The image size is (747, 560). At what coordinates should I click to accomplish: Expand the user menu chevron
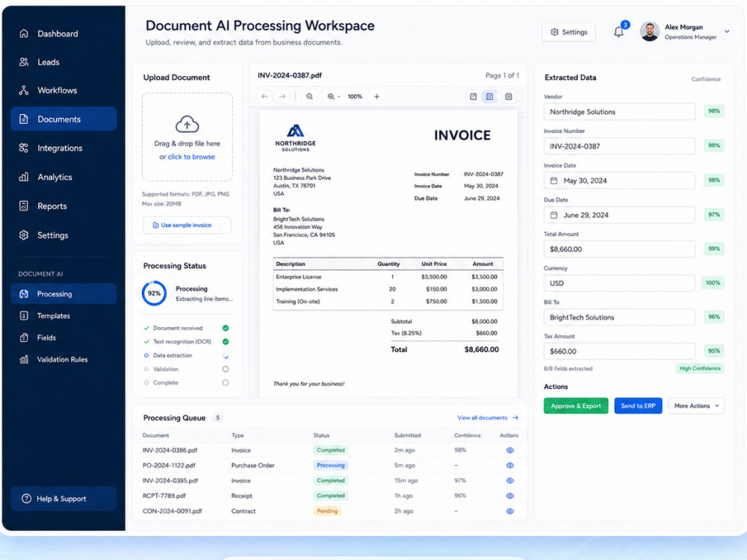[x=727, y=31]
